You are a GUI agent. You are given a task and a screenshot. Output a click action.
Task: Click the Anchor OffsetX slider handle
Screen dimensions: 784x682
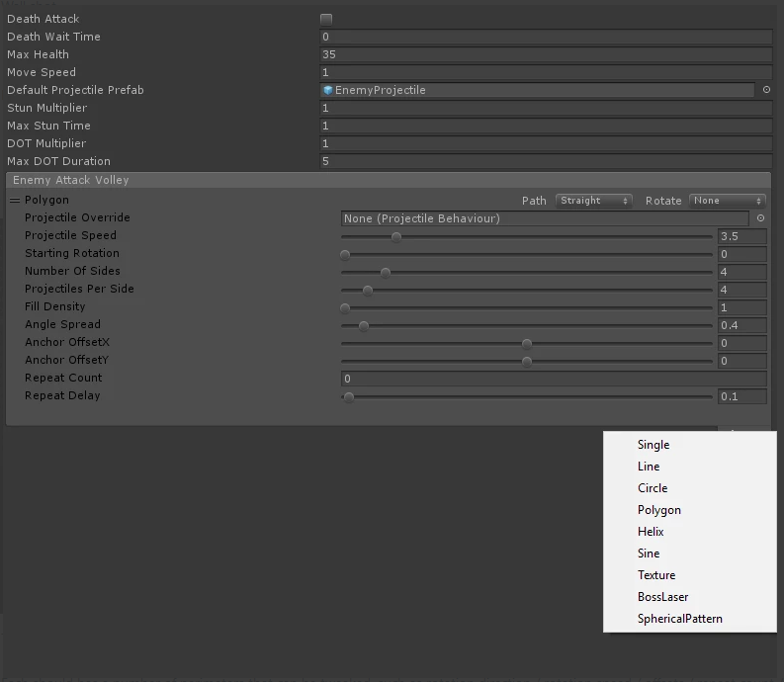527,344
